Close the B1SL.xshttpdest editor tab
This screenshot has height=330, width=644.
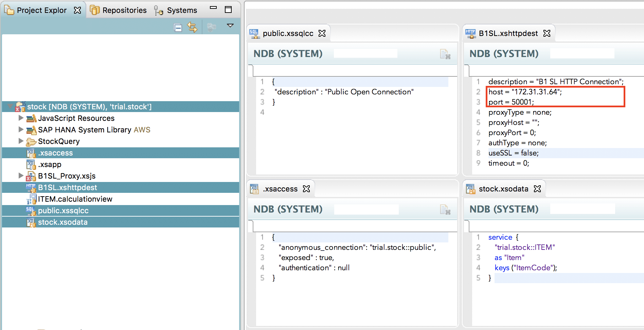[547, 33]
